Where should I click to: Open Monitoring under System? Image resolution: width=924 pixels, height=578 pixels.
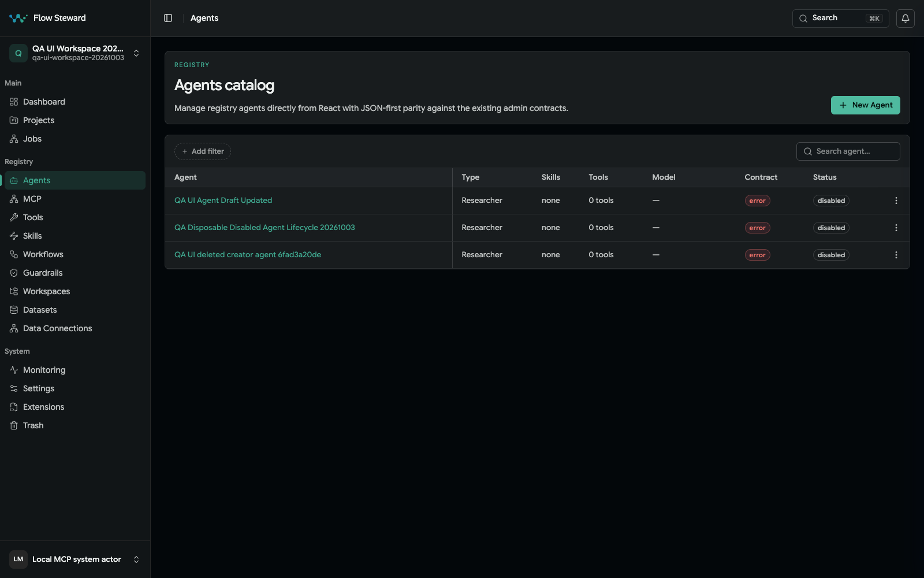(x=75, y=370)
